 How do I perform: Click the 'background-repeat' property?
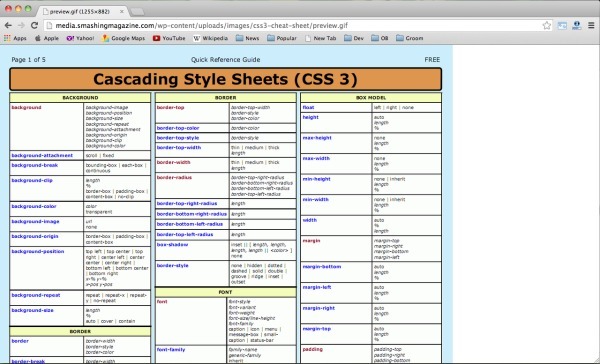pos(36,295)
